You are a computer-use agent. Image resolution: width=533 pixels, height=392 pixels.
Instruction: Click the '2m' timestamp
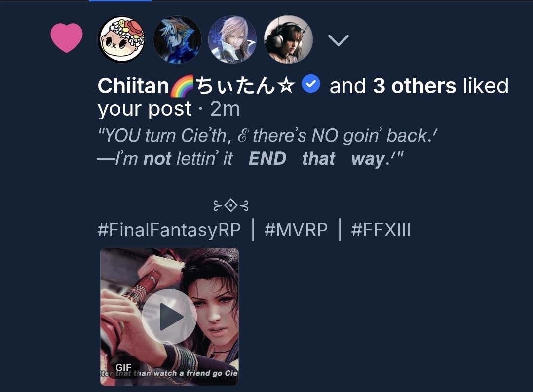pos(225,109)
